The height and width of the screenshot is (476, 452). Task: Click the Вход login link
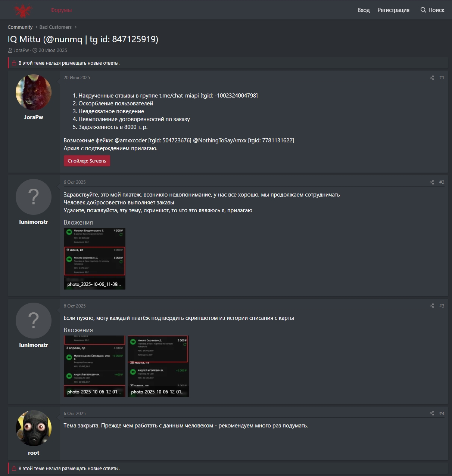coord(363,10)
